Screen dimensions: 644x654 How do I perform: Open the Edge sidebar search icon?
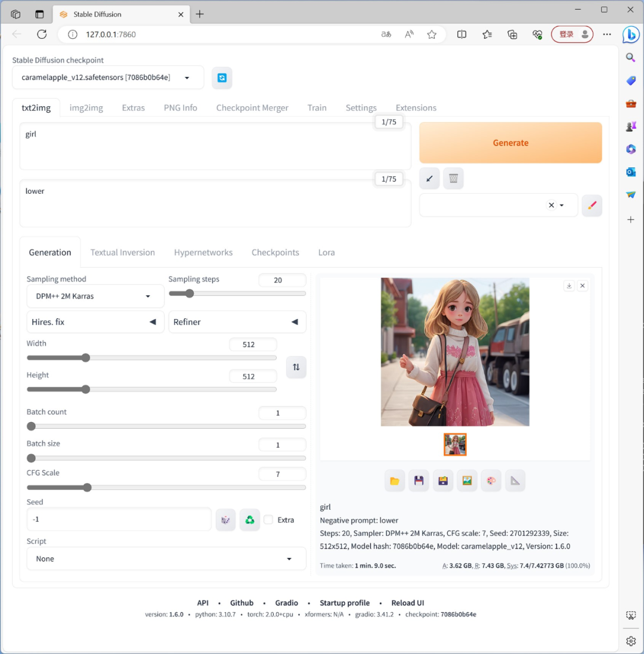(x=631, y=58)
